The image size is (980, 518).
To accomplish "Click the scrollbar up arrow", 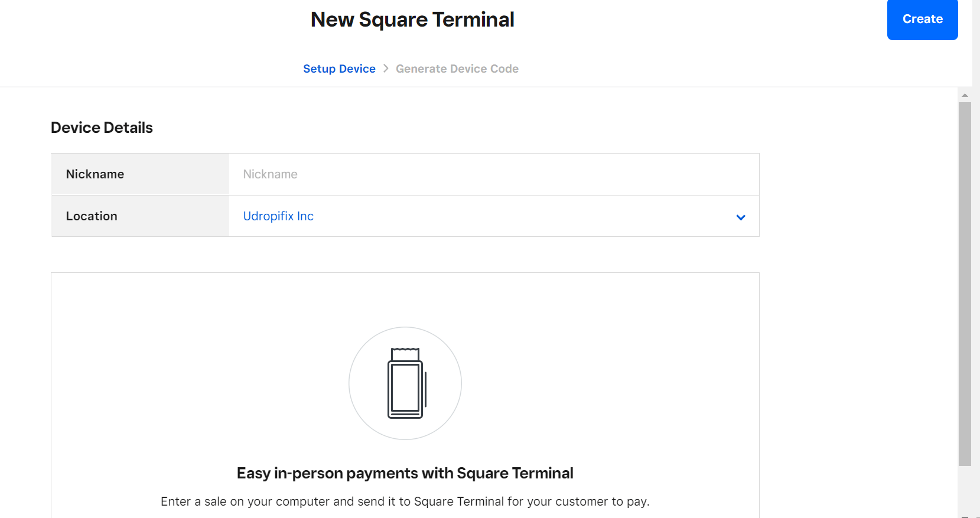I will tap(964, 95).
